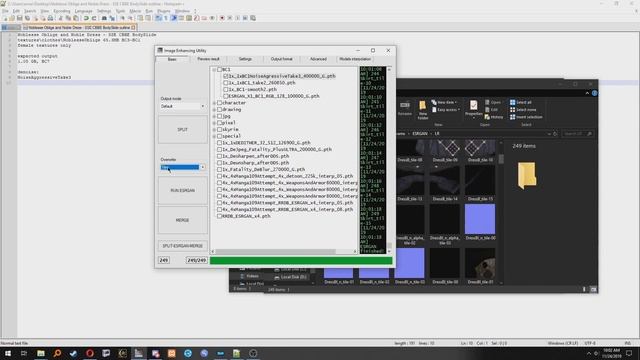The height and width of the screenshot is (360, 640).
Task: Click the Notepad++ Record macro toolbar icon
Action: click(x=222, y=18)
